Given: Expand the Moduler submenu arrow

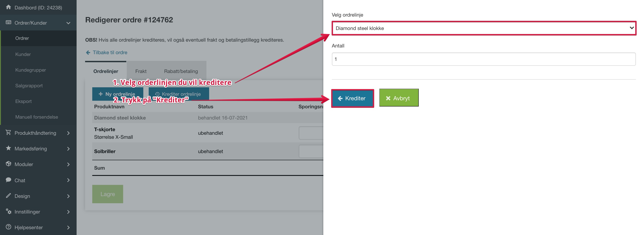Looking at the screenshot, I should (68, 164).
